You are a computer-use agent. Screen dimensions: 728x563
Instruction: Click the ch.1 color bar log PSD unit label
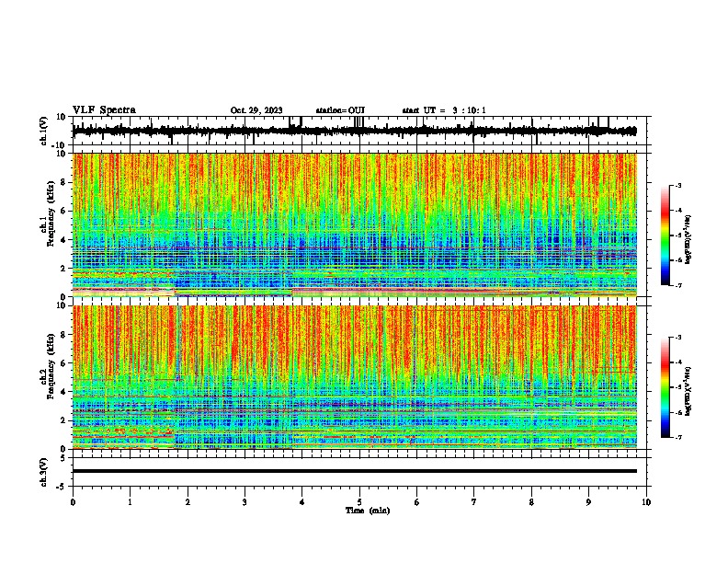[x=688, y=239]
